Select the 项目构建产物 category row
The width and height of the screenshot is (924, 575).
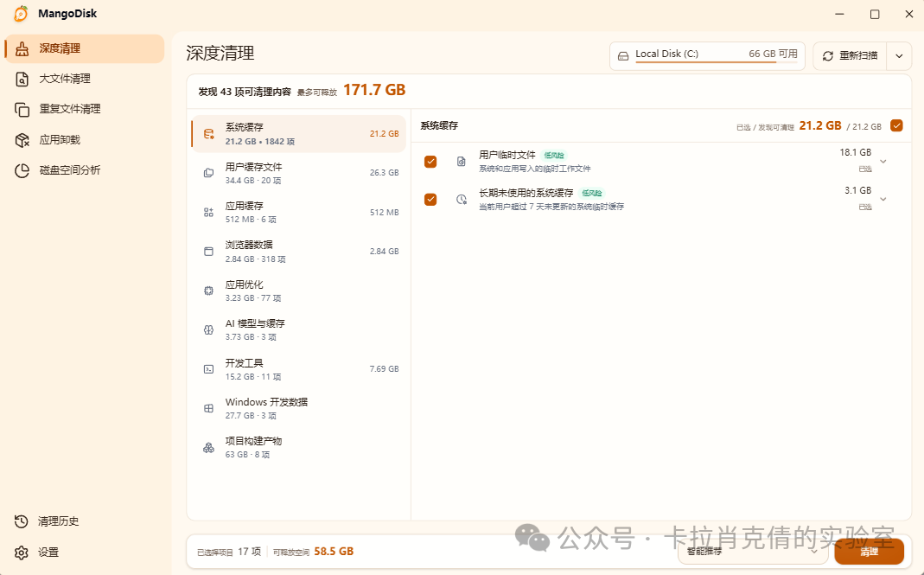(299, 448)
